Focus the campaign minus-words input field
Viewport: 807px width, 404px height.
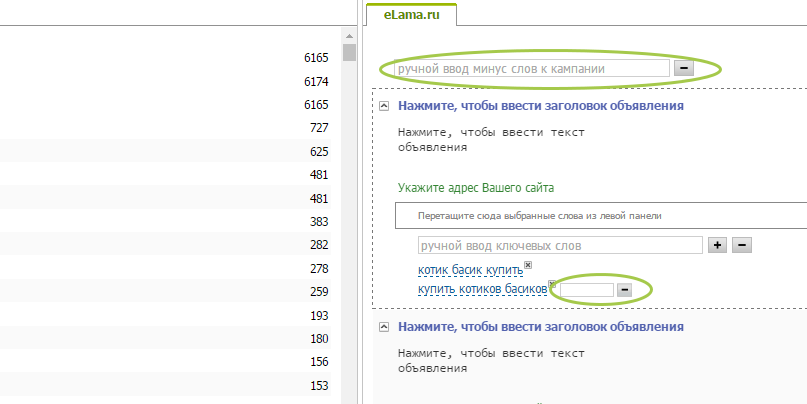click(531, 69)
